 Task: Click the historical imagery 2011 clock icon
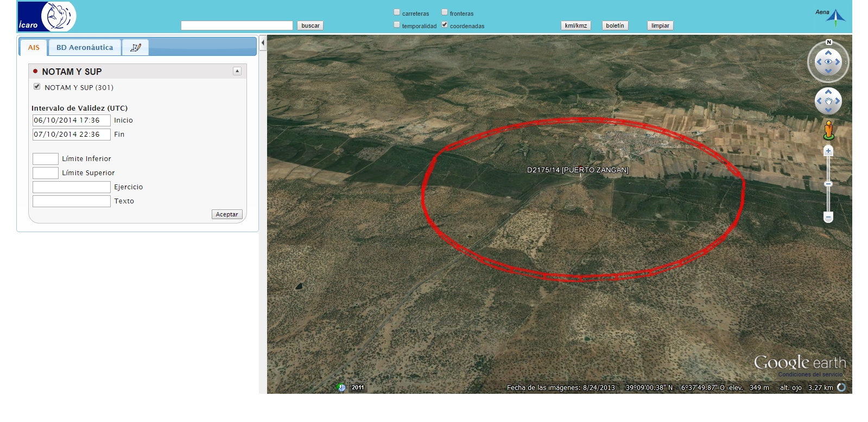[x=341, y=387]
